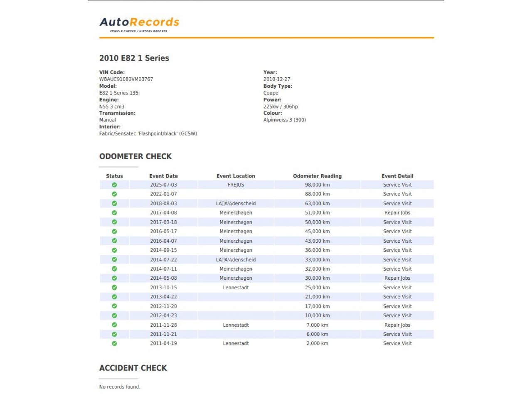This screenshot has width=532, height=399.
Task: Click the ACCIDENT CHECK section heading
Action: pos(133,368)
